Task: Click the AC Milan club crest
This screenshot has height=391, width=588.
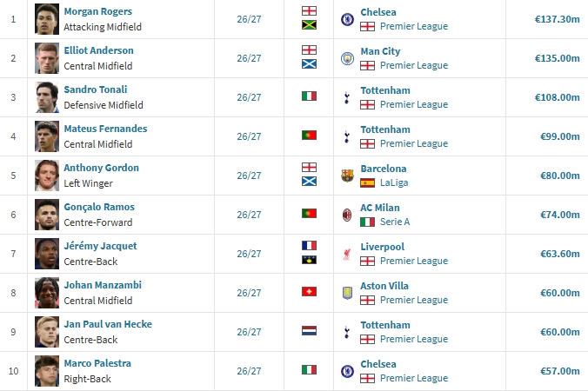Action: pos(347,215)
